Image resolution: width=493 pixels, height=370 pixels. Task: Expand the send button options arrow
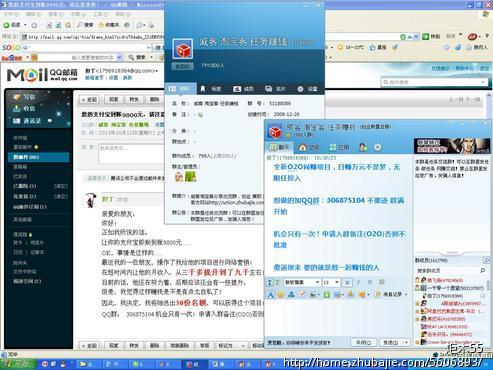pos(406,342)
